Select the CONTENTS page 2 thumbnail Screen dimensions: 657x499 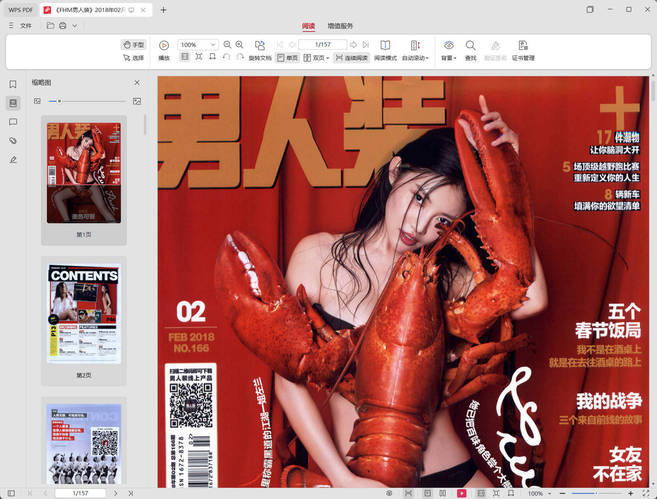pyautogui.click(x=84, y=313)
